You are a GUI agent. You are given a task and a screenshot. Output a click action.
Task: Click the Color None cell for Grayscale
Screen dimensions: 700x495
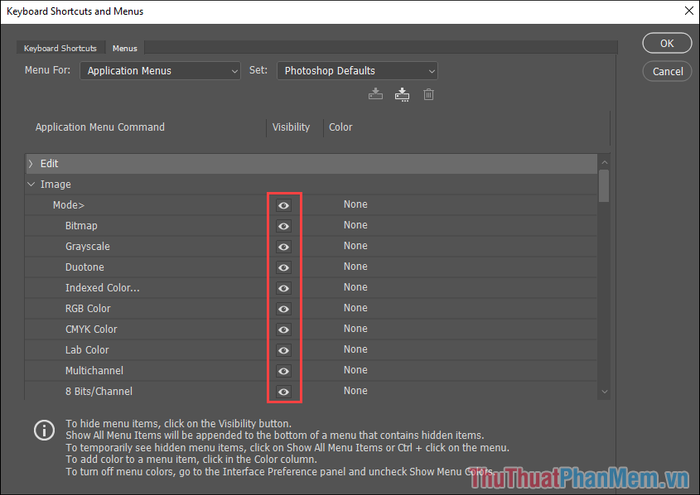pos(355,246)
